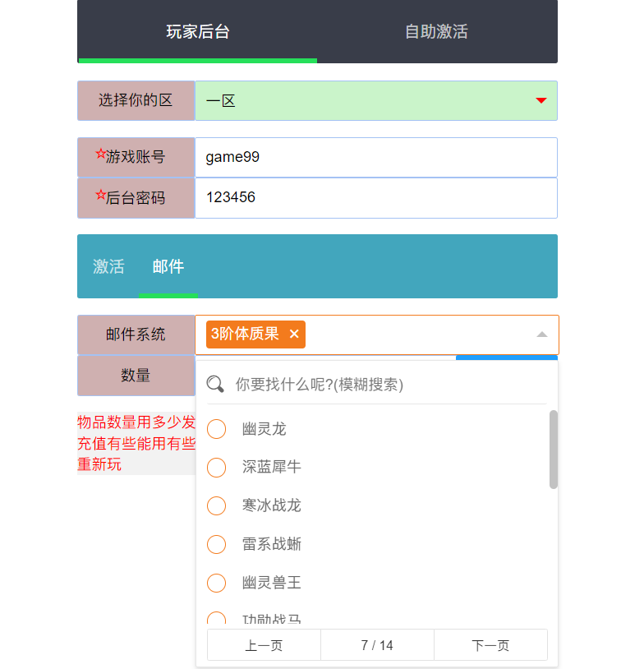Switch to the 自助激活 tab
This screenshot has width=644, height=669.
point(436,31)
